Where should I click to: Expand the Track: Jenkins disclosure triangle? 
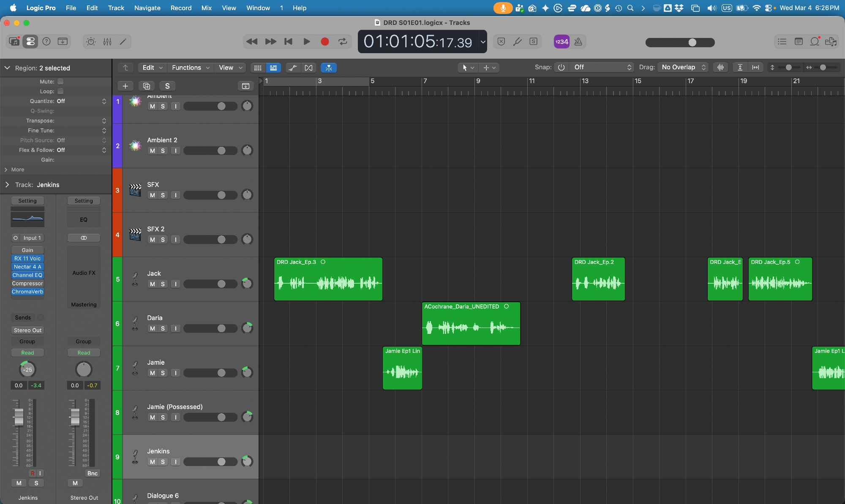tap(7, 184)
